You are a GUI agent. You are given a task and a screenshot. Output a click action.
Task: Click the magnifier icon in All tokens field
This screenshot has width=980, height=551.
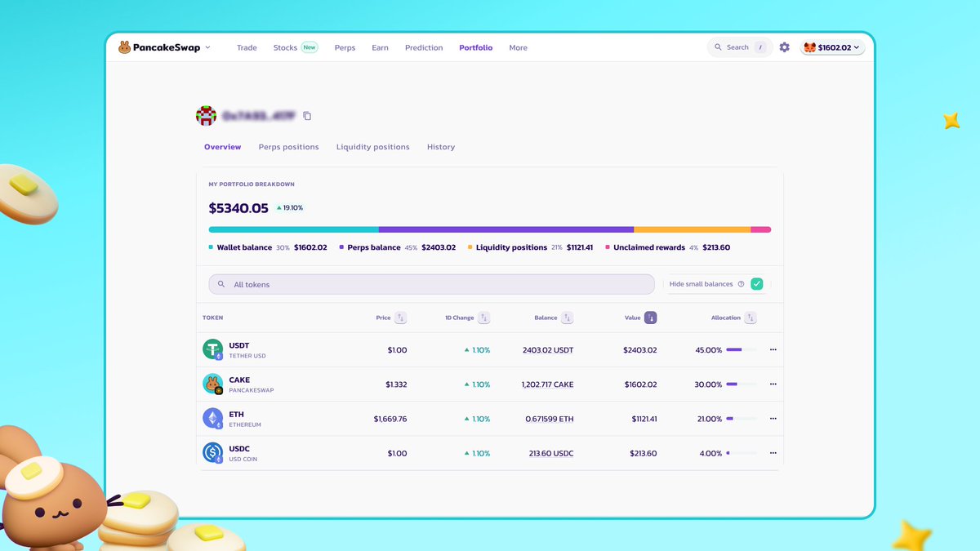[x=221, y=284]
